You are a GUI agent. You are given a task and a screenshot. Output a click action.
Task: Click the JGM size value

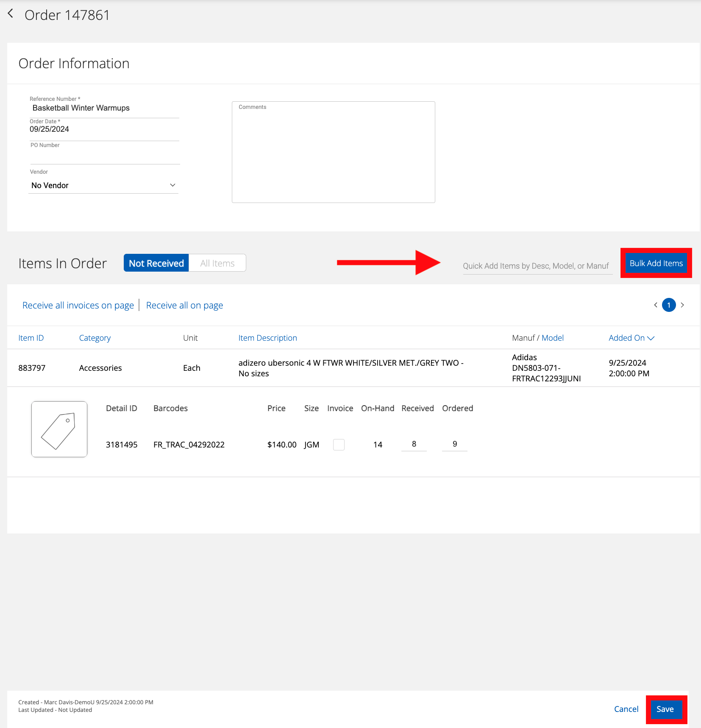[312, 445]
